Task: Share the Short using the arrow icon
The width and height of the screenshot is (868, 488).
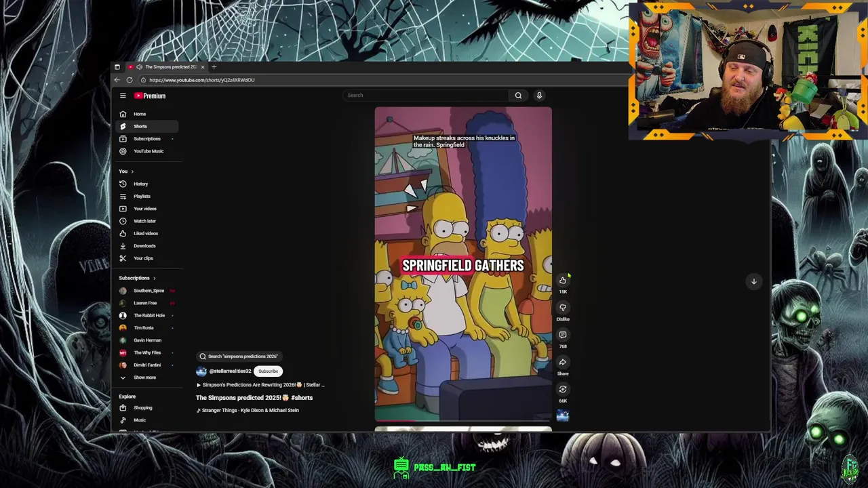Action: (x=562, y=362)
